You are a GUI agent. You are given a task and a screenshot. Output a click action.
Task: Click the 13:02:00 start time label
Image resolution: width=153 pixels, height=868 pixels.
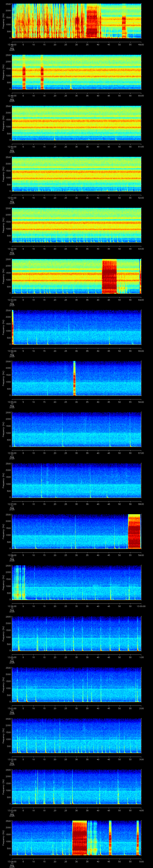pos(12,759)
